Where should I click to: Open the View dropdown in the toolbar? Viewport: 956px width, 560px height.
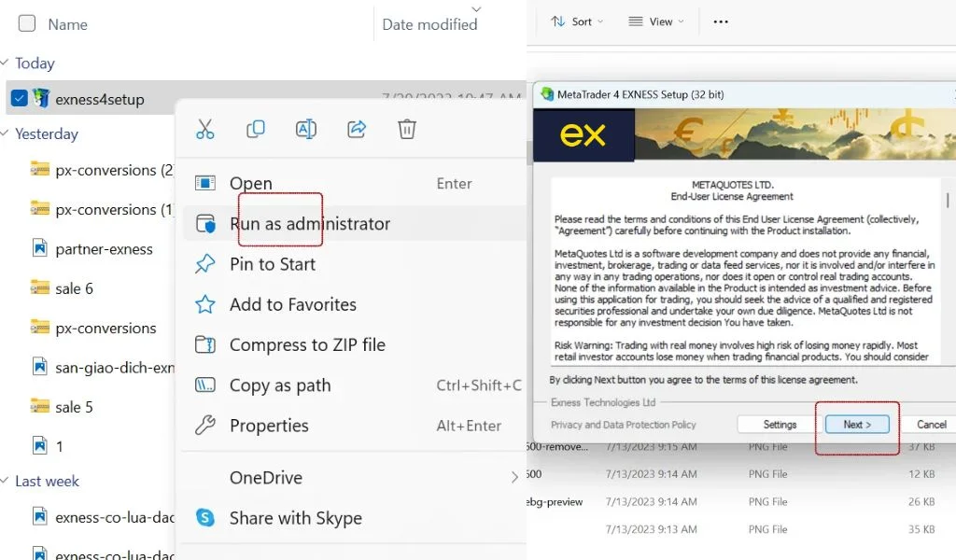click(656, 21)
